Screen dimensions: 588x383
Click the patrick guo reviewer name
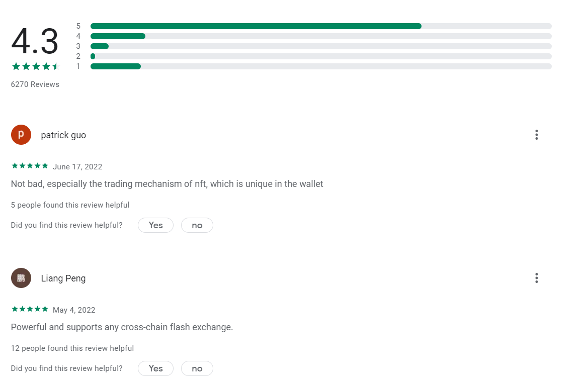(x=63, y=135)
